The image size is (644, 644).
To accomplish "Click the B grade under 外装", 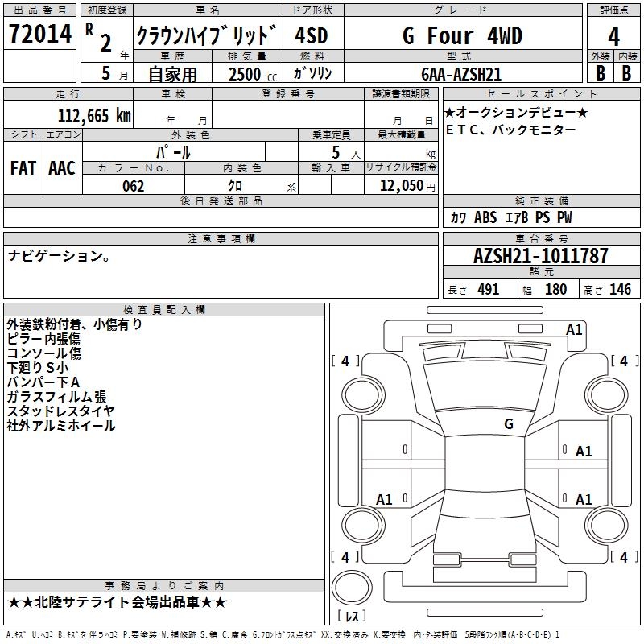I will click(x=601, y=73).
